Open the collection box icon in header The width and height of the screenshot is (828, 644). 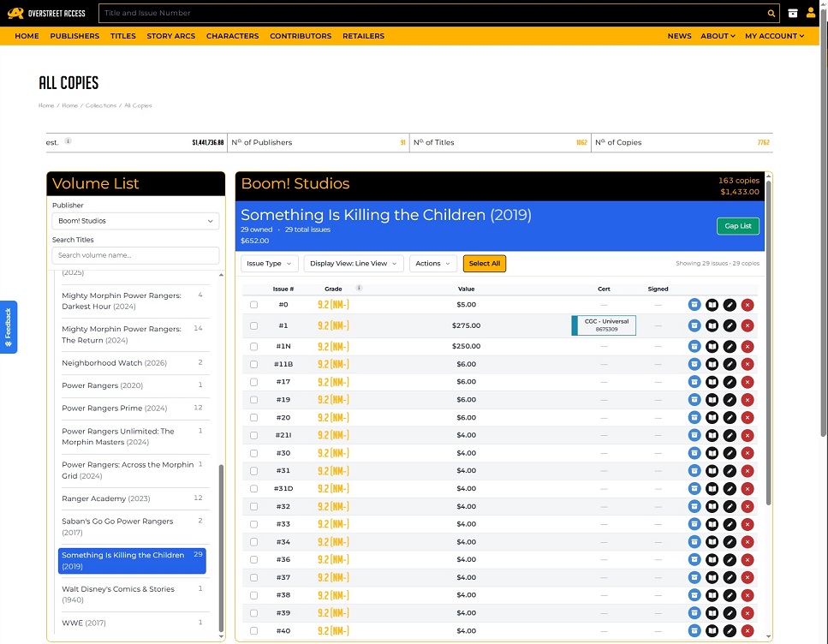[793, 13]
